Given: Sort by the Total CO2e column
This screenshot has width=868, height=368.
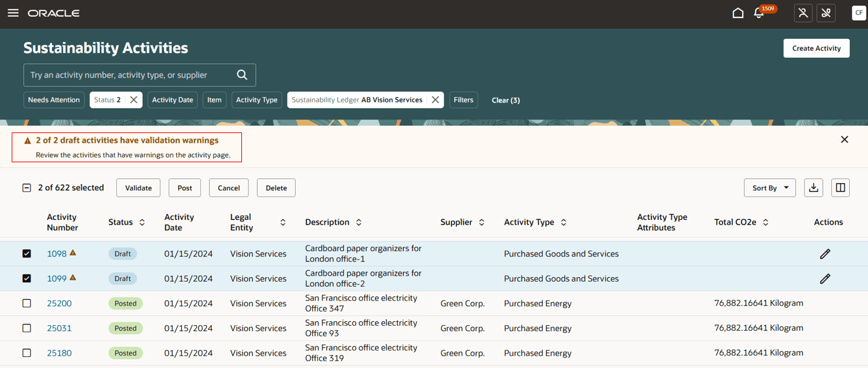Looking at the screenshot, I should click(x=766, y=223).
